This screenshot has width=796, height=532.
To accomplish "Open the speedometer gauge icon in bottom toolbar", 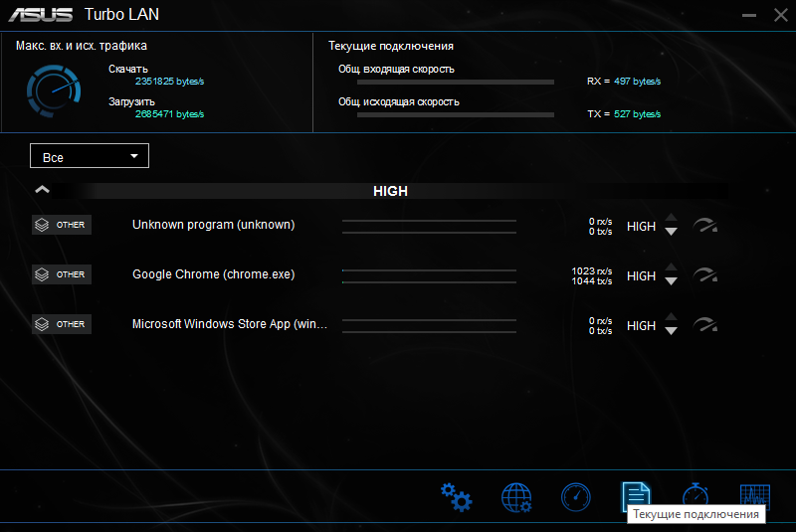I will tap(576, 497).
